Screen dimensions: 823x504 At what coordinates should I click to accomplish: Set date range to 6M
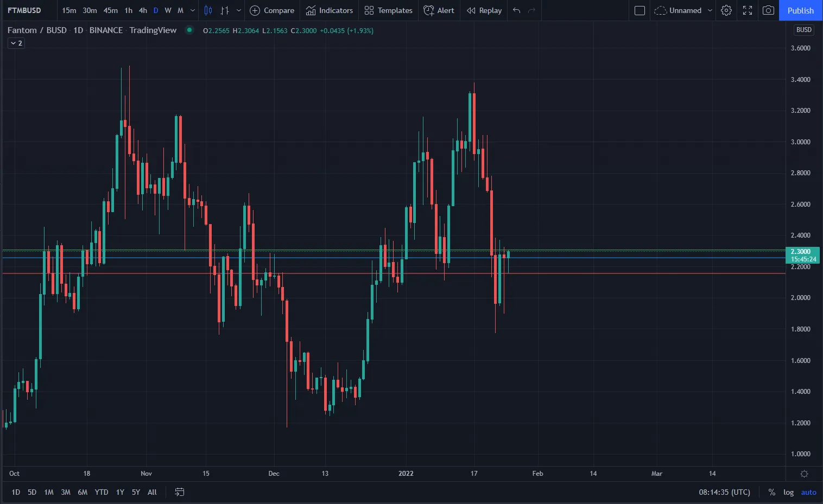coord(83,492)
